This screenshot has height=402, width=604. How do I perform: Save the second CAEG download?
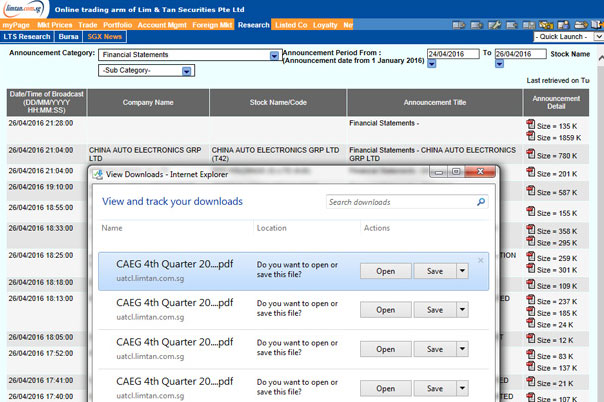coord(435,310)
